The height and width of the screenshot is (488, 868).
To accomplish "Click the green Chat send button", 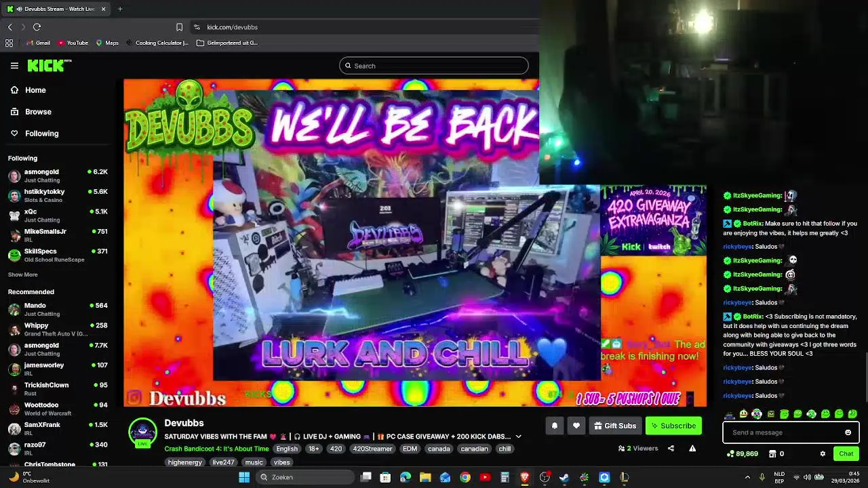I will pos(846,454).
